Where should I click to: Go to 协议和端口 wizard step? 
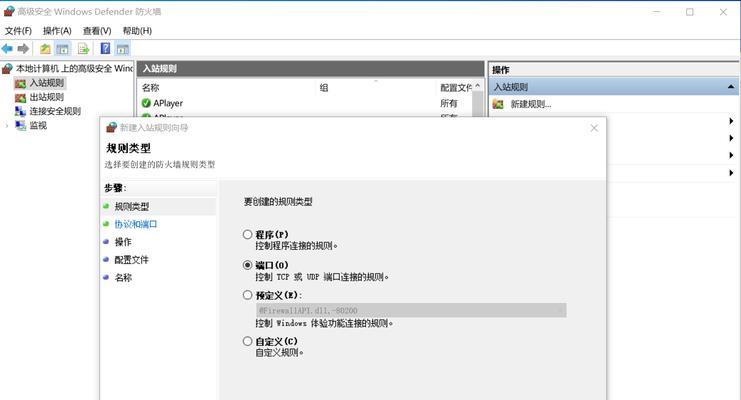pyautogui.click(x=136, y=224)
